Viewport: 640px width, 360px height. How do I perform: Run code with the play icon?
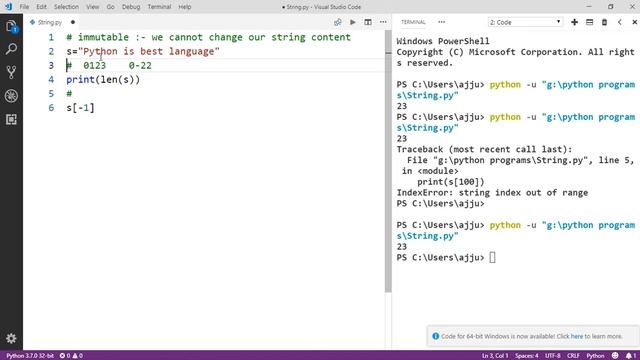click(x=353, y=22)
